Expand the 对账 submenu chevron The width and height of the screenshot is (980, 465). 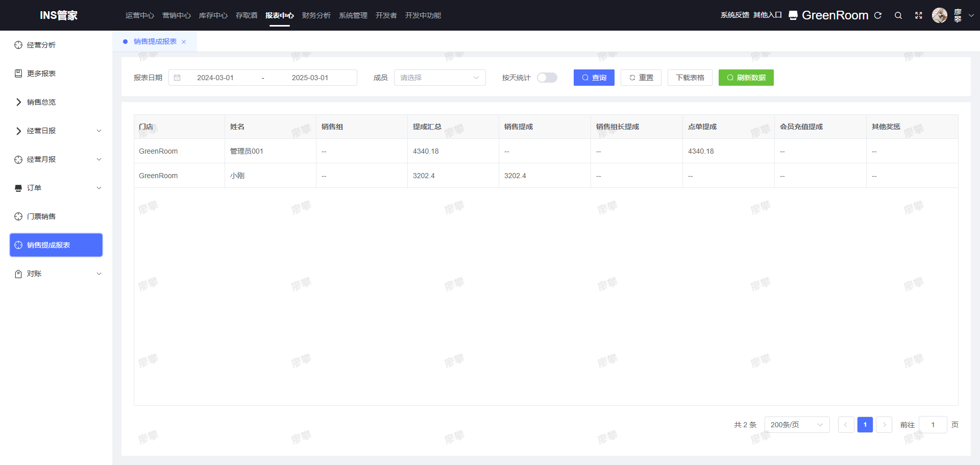coord(99,274)
